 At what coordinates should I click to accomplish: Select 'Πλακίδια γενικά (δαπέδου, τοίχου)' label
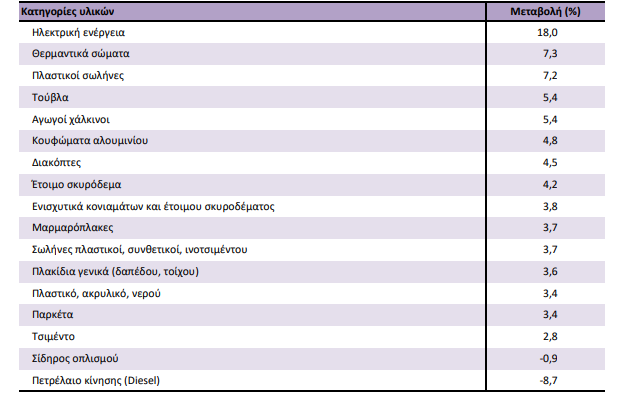(115, 272)
